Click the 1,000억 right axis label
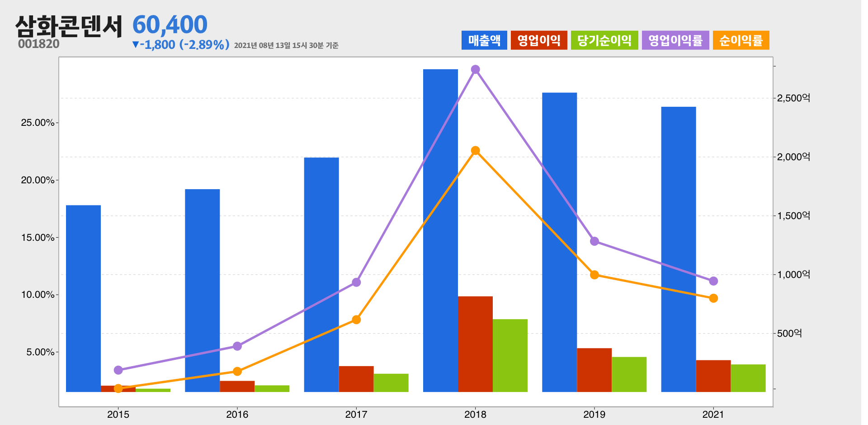Image resolution: width=868 pixels, height=425 pixels. coord(793,274)
